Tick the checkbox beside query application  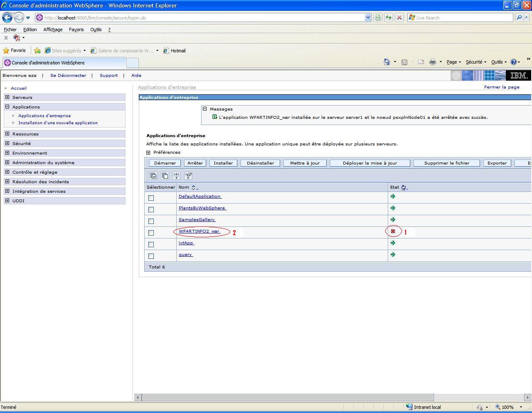(151, 256)
